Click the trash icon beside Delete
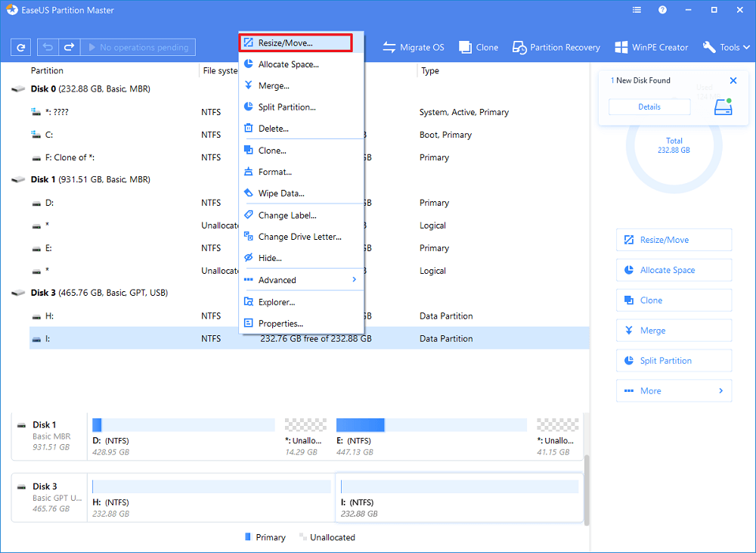Image resolution: width=756 pixels, height=553 pixels. (x=248, y=128)
